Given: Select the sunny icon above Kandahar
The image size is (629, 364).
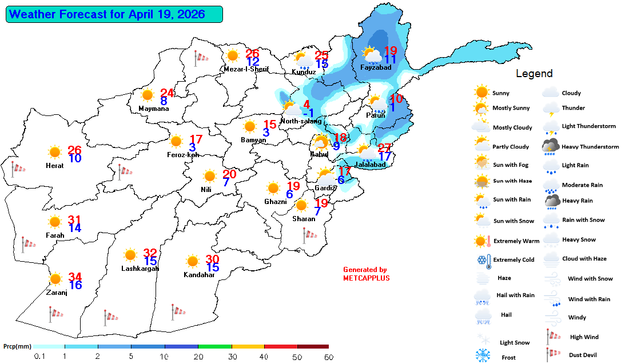Looking at the screenshot, I should (x=193, y=262).
